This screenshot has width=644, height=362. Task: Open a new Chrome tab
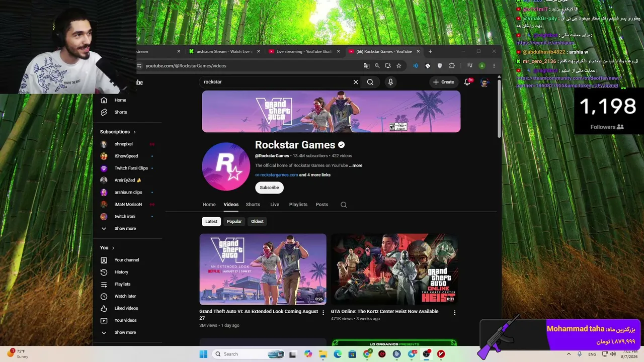(430, 51)
